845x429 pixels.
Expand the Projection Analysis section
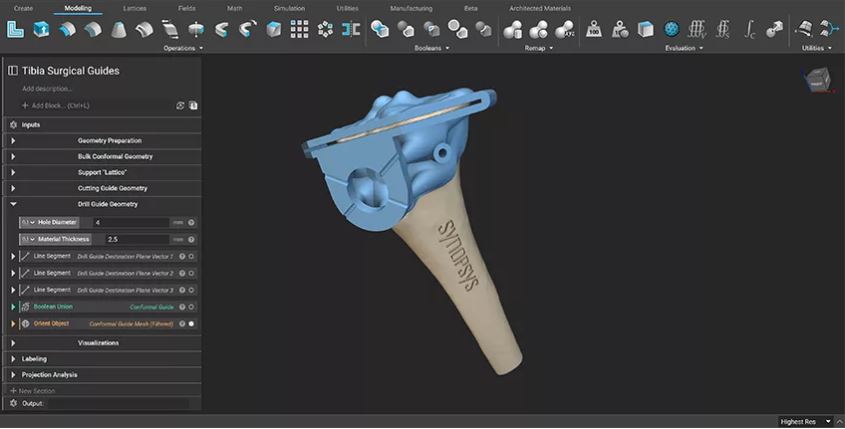pyautogui.click(x=13, y=375)
